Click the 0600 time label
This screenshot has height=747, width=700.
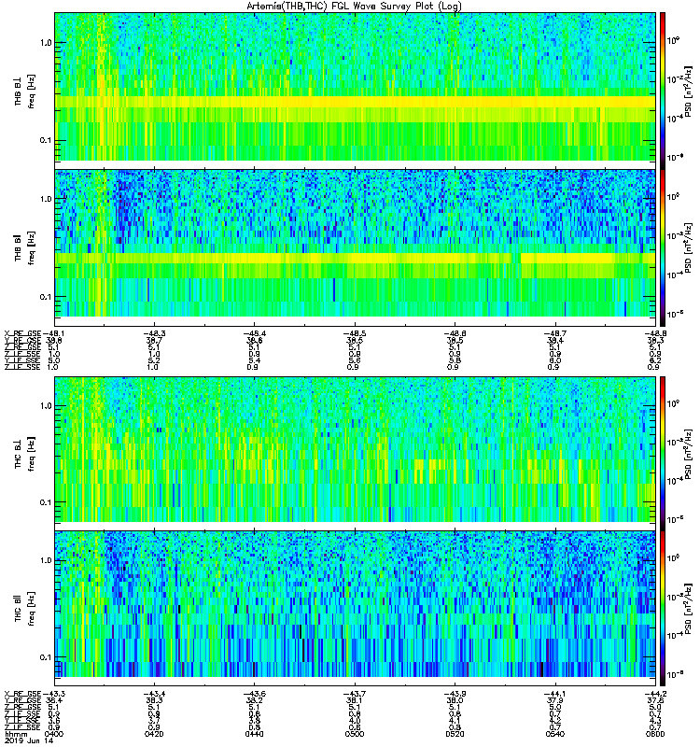[655, 734]
